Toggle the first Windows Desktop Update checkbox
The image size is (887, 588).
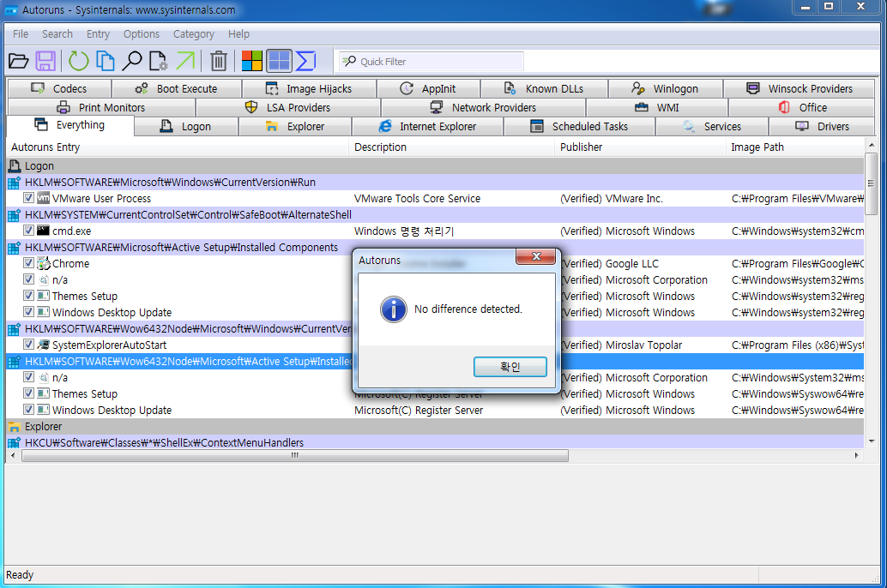click(28, 312)
